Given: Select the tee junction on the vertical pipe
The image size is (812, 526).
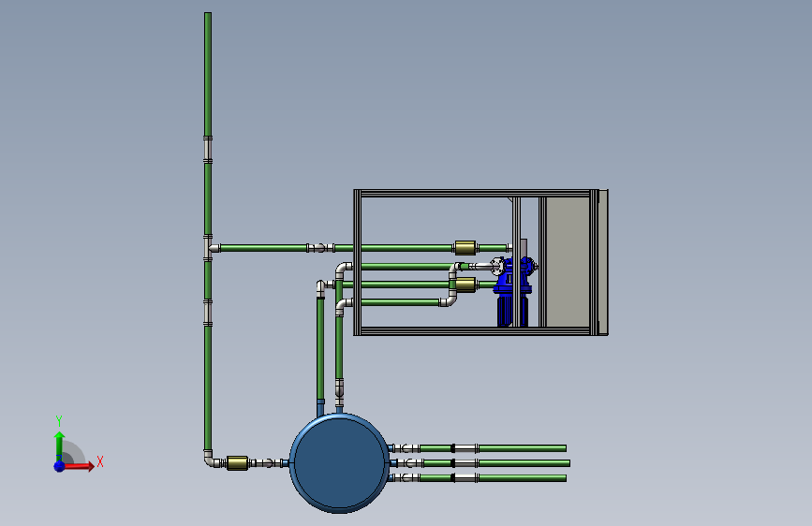Looking at the screenshot, I should pos(210,248).
